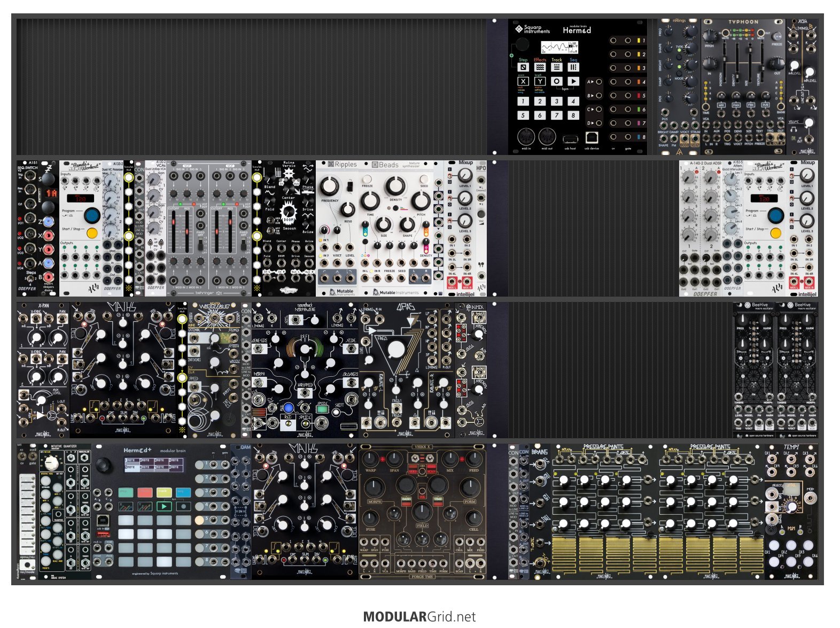Viewport: 840px width, 628px height.
Task: Click the CV input A jack on Hermod
Action: [599, 82]
